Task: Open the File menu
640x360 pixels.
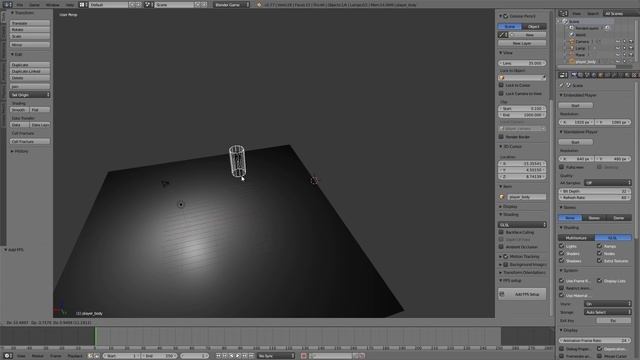Action: click(20, 5)
